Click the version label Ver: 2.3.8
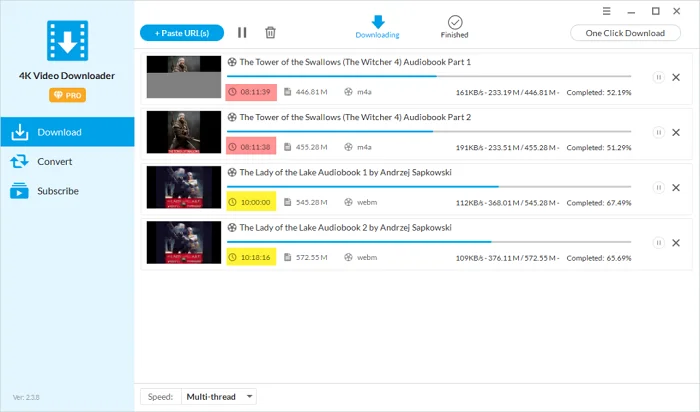The width and height of the screenshot is (700, 412). click(26, 397)
